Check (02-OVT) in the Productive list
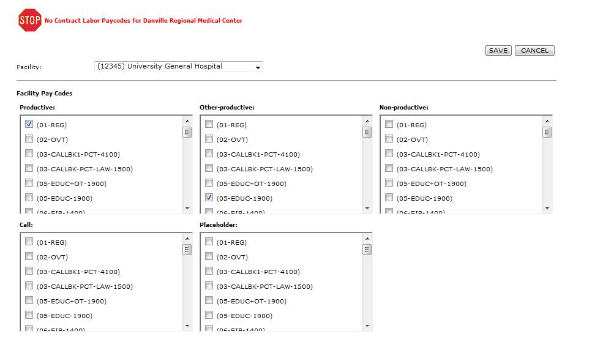Viewport: 595px width, 364px height. [x=29, y=139]
